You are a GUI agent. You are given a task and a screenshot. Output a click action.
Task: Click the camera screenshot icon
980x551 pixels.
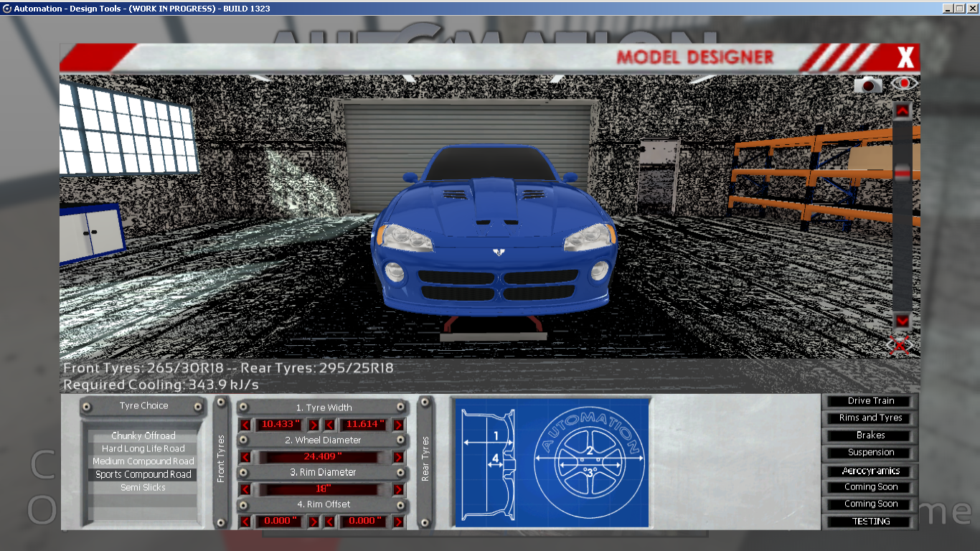[x=867, y=85]
